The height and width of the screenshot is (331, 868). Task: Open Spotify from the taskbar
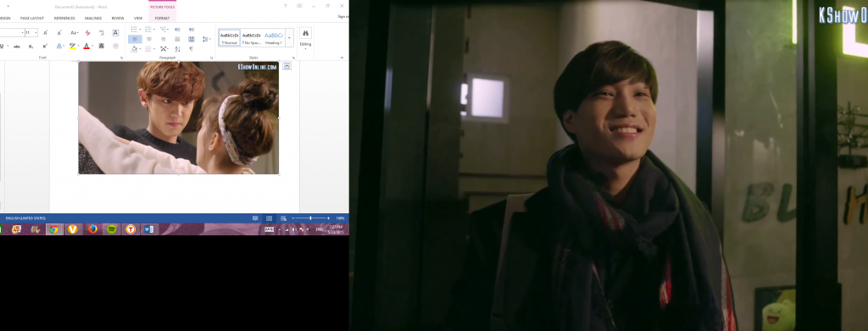112,229
